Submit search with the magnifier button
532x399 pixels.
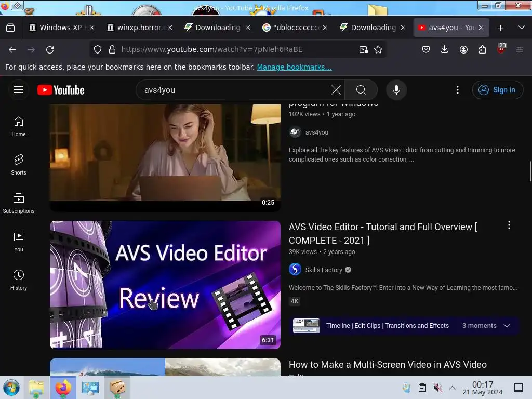[x=361, y=90]
